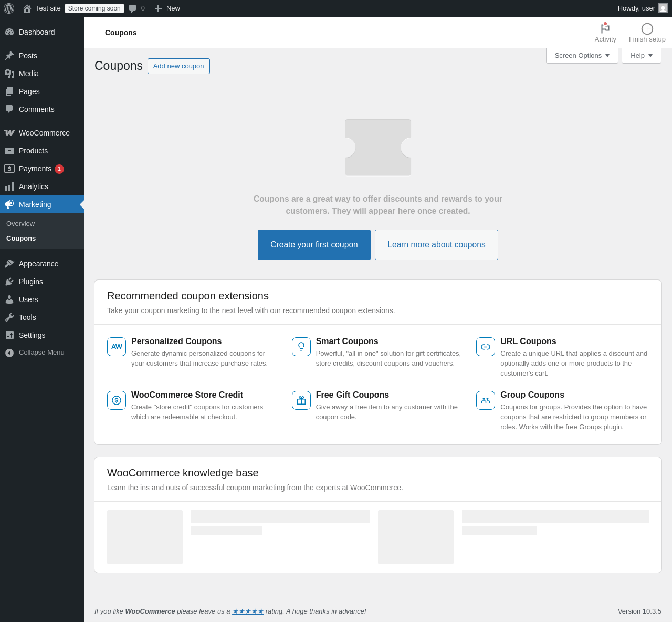
Task: Expand the Help dropdown tab
Action: [x=642, y=56]
